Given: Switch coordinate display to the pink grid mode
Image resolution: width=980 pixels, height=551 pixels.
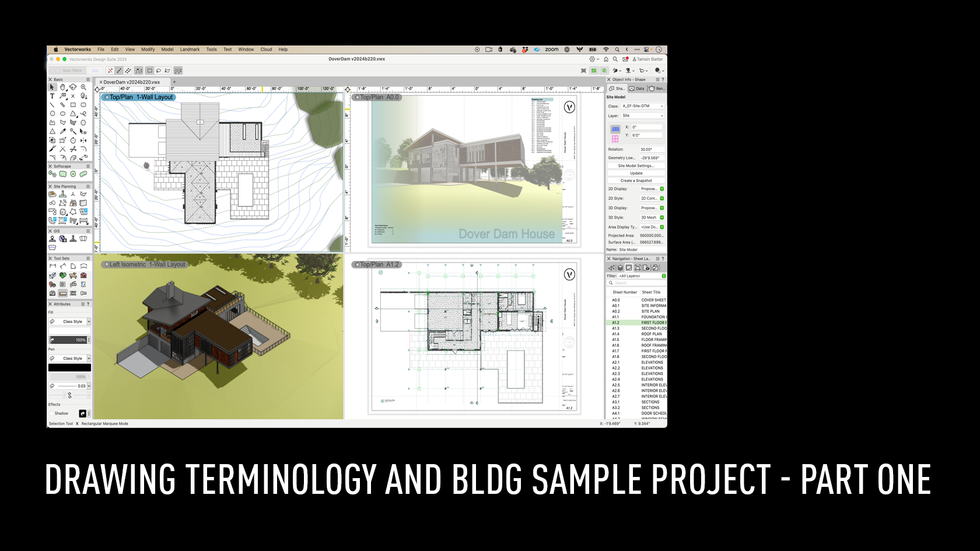Looking at the screenshot, I should click(x=615, y=138).
